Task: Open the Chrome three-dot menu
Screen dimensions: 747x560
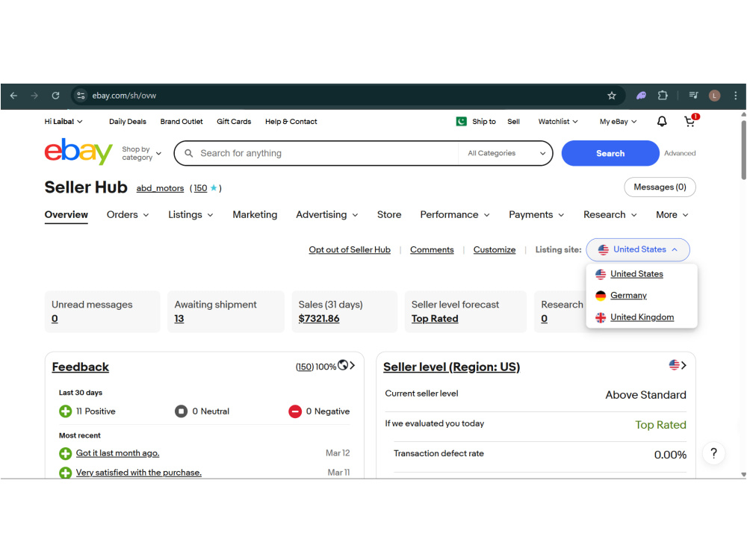Action: [x=736, y=96]
